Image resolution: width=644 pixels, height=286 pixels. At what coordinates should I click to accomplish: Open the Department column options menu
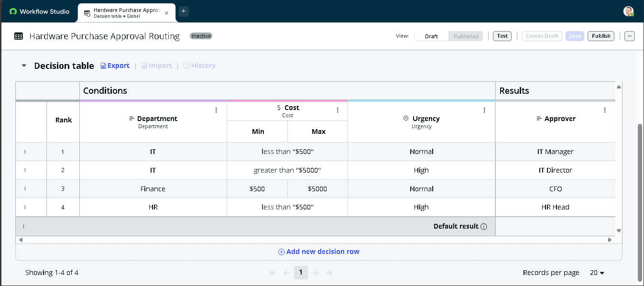[x=216, y=110]
